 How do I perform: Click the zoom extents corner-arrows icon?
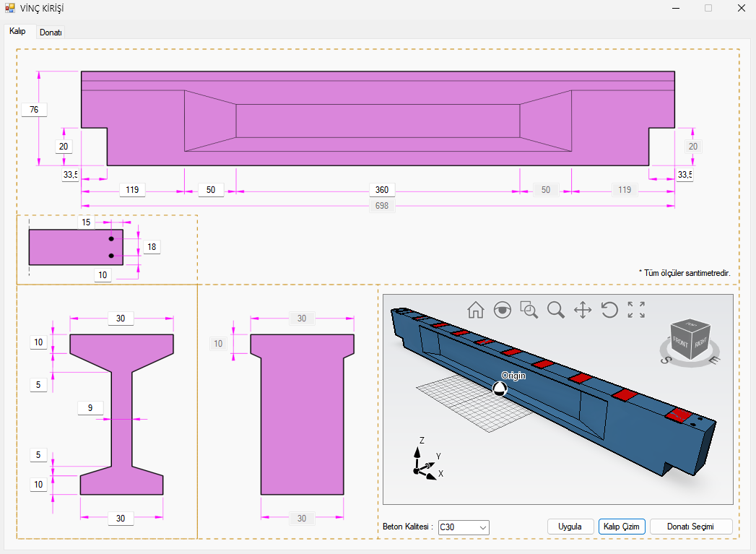[x=636, y=310]
